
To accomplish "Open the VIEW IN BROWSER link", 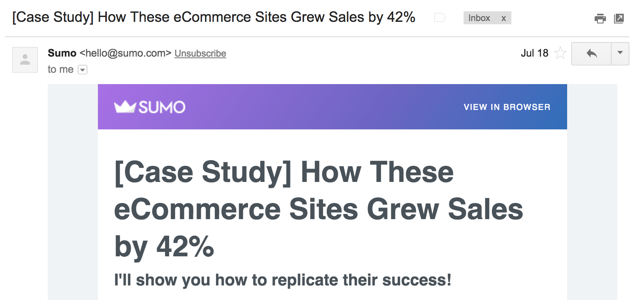I will (x=507, y=107).
